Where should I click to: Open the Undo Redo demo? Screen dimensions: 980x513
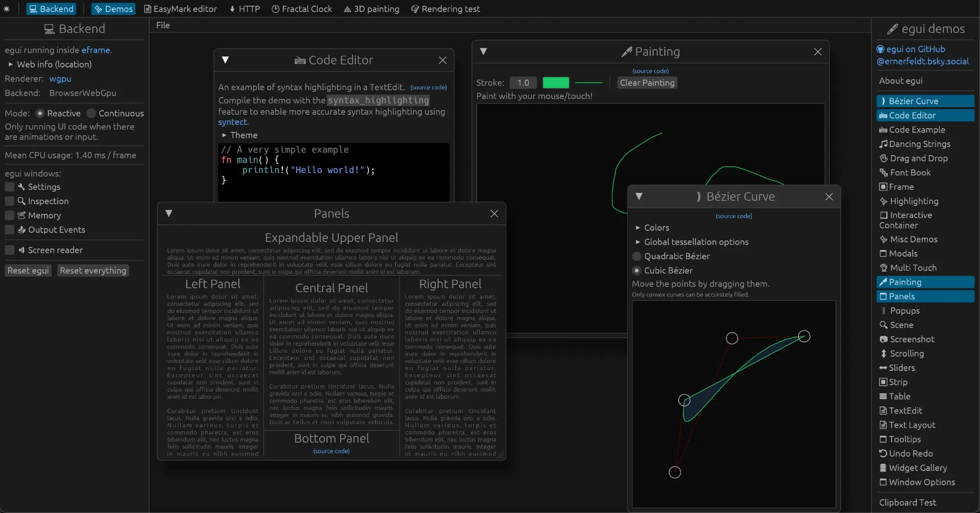pos(911,453)
